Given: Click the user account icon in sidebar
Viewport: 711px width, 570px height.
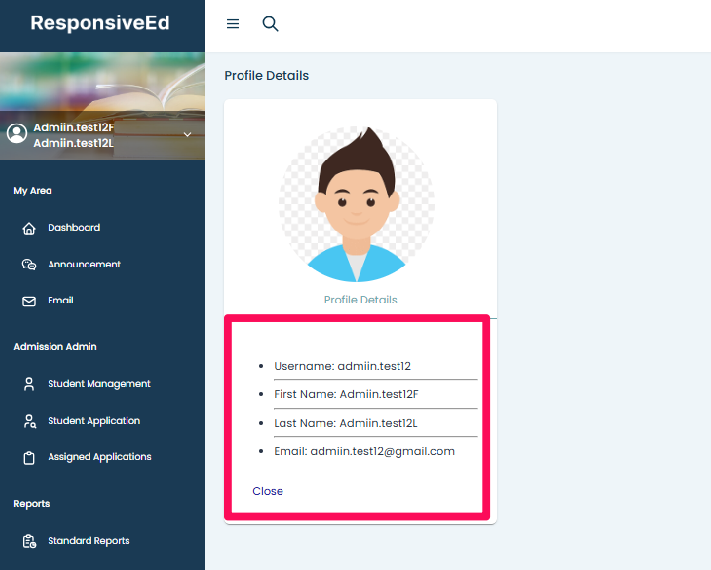Looking at the screenshot, I should 16,133.
